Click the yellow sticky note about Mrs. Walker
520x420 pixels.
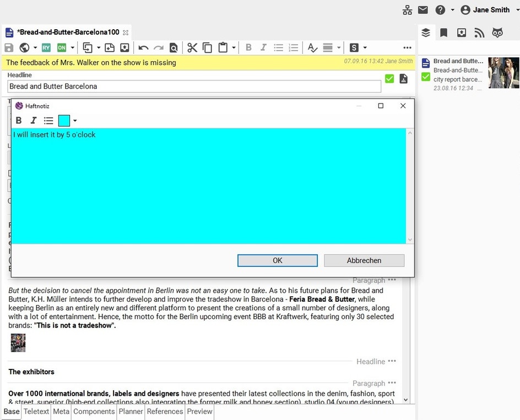[208, 63]
